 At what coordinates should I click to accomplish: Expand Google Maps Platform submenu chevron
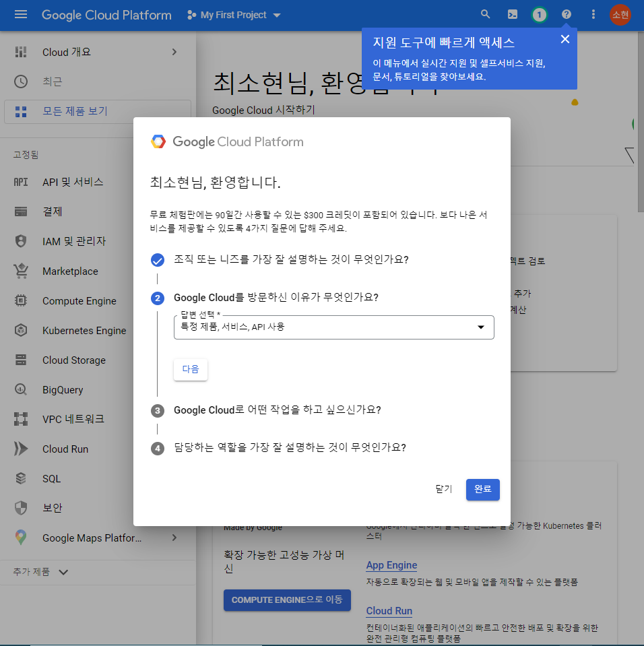click(x=174, y=538)
